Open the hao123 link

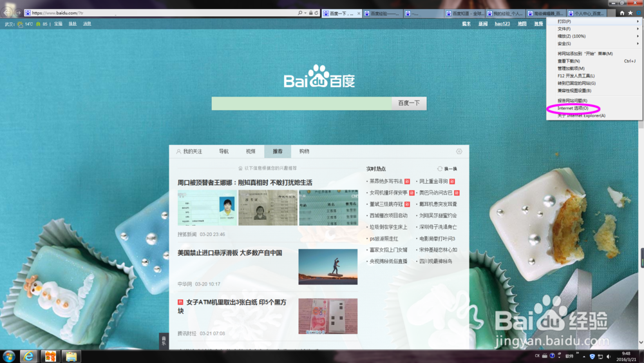click(502, 24)
